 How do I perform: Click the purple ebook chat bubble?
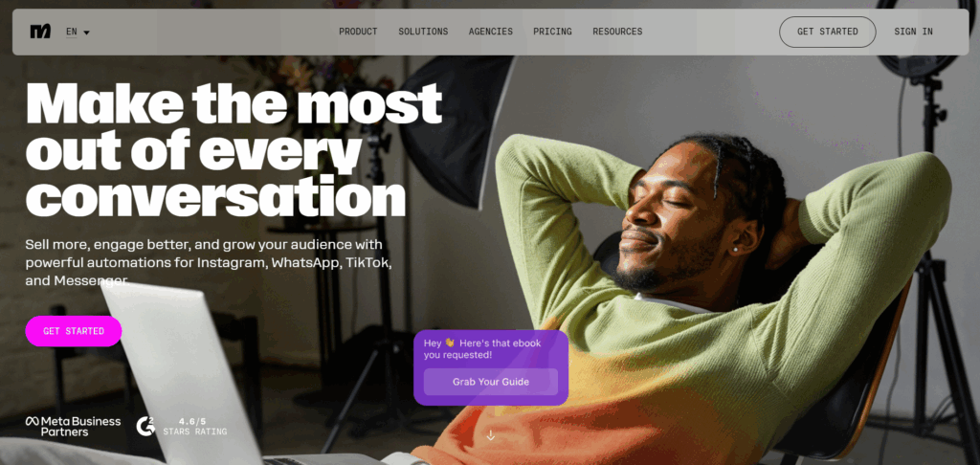click(x=491, y=368)
